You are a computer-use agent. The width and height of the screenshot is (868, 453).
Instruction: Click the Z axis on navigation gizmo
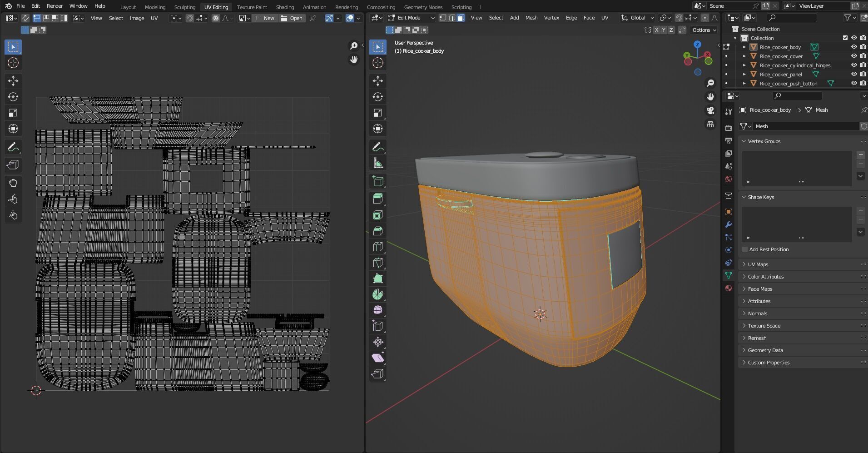tap(697, 45)
